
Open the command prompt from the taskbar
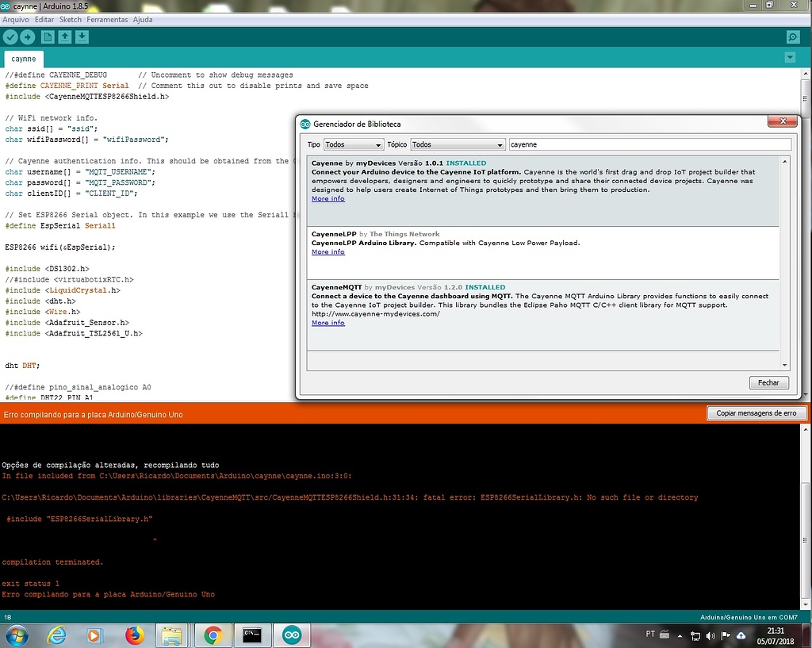pos(252,635)
